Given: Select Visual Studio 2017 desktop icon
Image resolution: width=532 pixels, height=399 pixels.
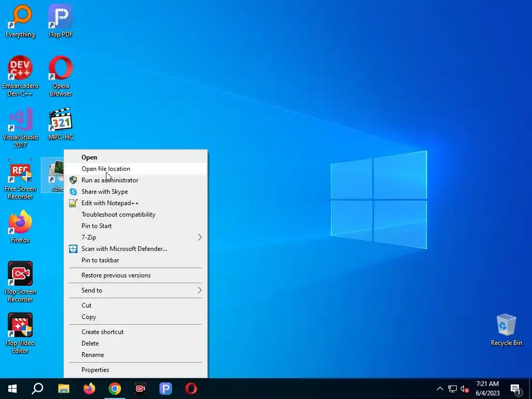Looking at the screenshot, I should point(20,128).
